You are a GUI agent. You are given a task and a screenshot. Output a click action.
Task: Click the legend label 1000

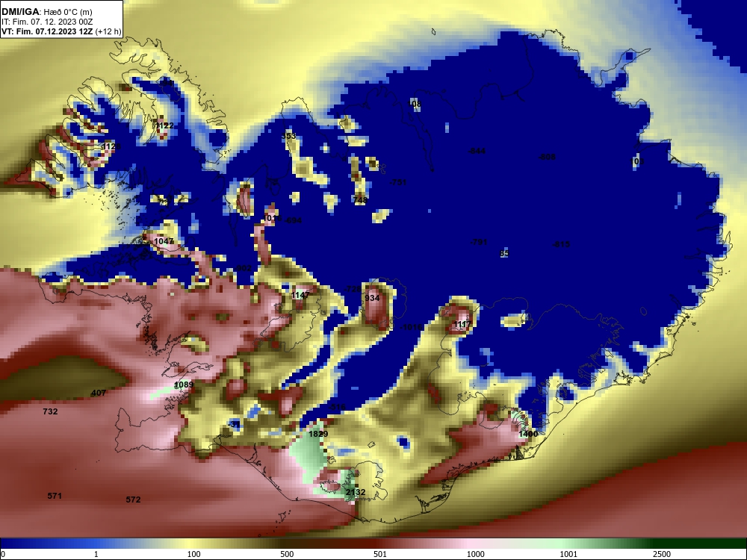(x=475, y=554)
